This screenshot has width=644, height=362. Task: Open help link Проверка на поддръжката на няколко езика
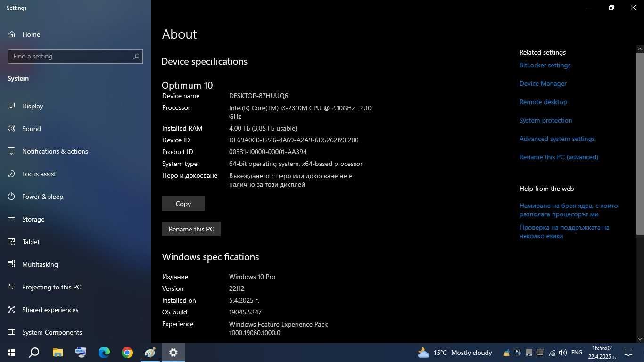(564, 231)
